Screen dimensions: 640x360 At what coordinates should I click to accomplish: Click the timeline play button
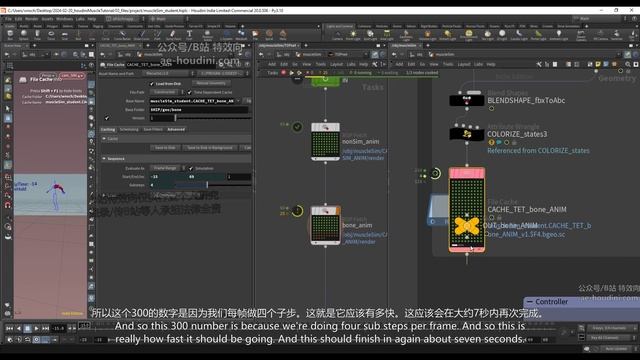pos(36,328)
